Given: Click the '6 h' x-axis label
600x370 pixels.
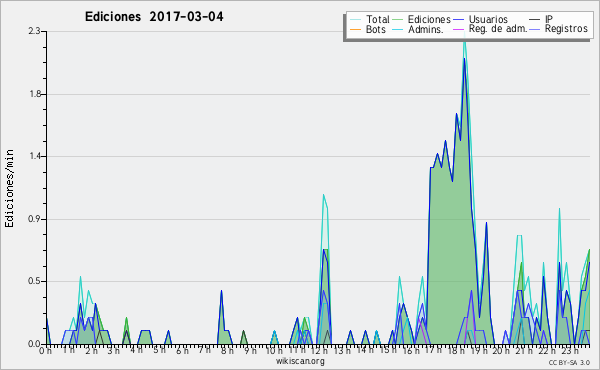Looking at the screenshot, I should tap(182, 351).
